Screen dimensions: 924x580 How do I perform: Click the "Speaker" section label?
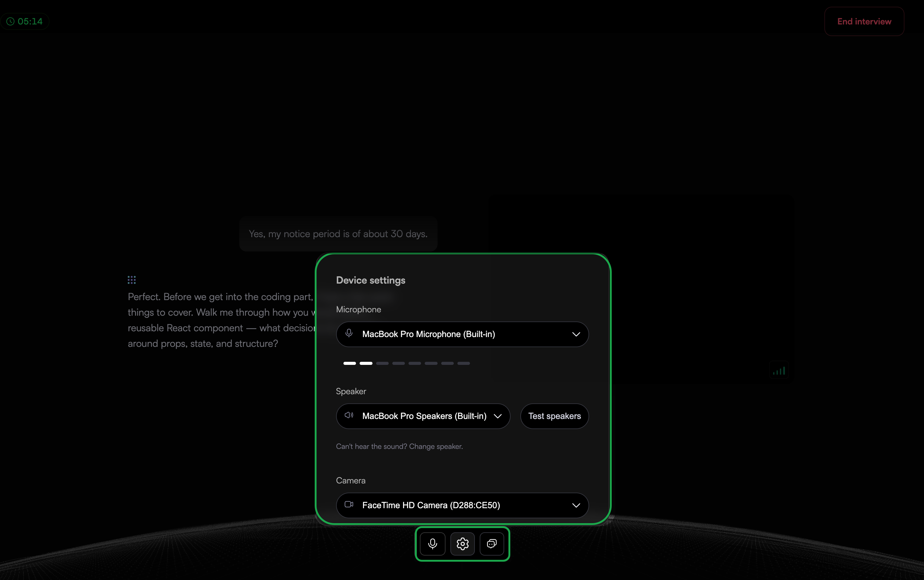click(x=351, y=391)
